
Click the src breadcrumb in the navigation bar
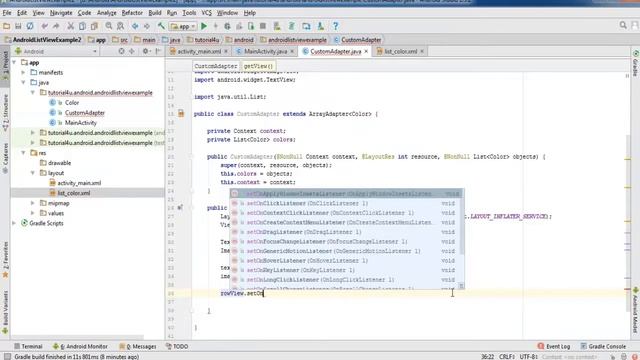[120, 40]
